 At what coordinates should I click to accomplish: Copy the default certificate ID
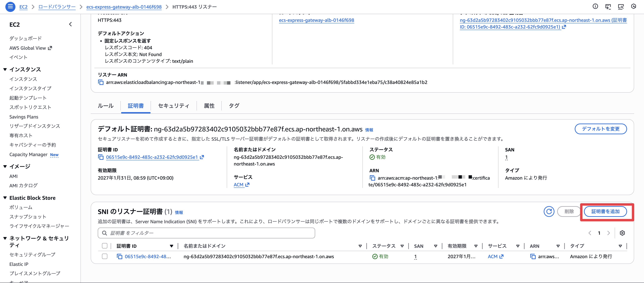tap(101, 157)
